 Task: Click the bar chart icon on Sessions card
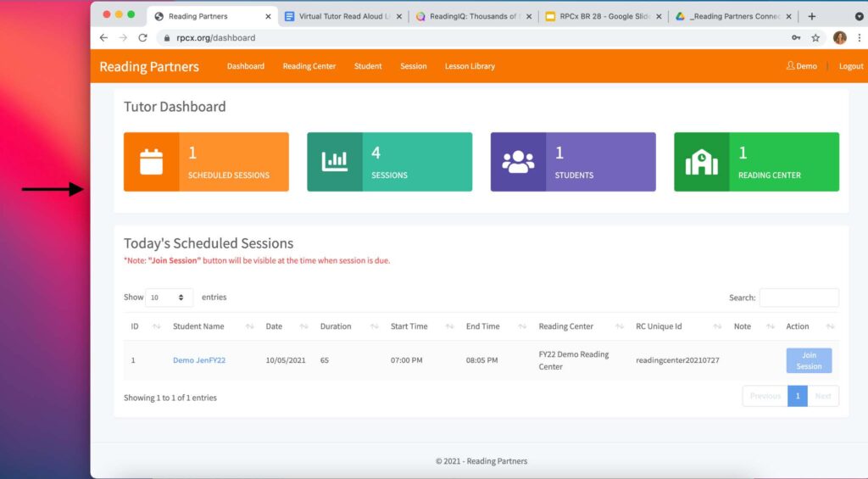(334, 162)
